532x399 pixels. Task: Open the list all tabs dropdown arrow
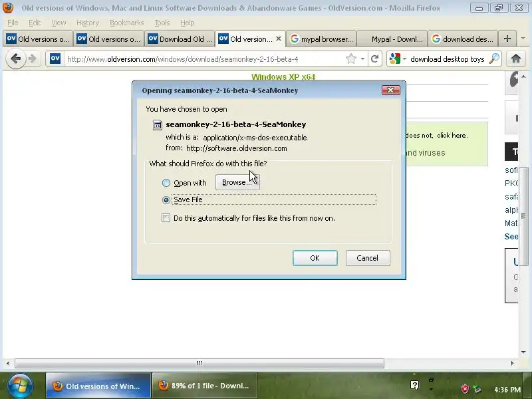[x=523, y=39]
